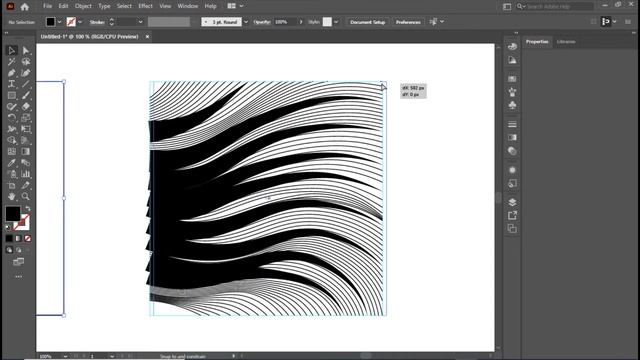Switch to Draw Behind mode
This screenshot has height=360, width=640.
(x=19, y=250)
